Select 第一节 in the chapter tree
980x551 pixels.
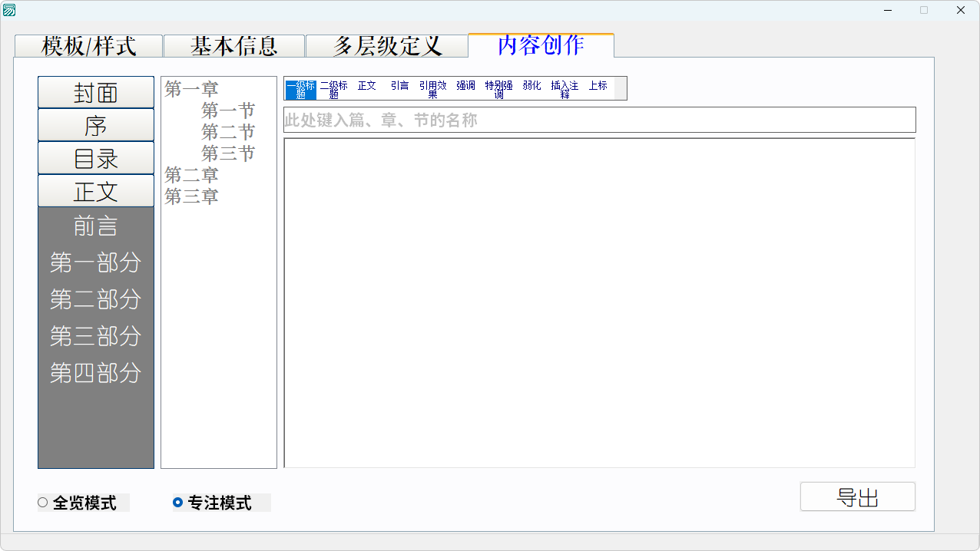[x=228, y=111]
